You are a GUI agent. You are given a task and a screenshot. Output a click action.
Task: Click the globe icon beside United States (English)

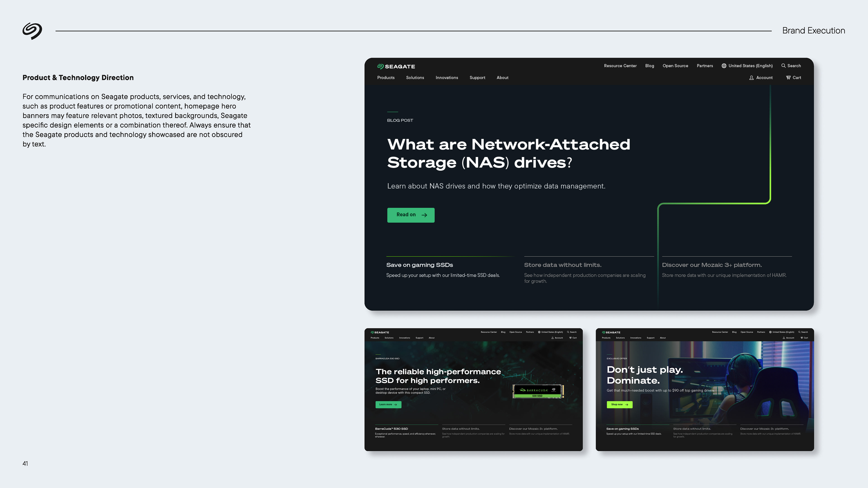pos(724,66)
